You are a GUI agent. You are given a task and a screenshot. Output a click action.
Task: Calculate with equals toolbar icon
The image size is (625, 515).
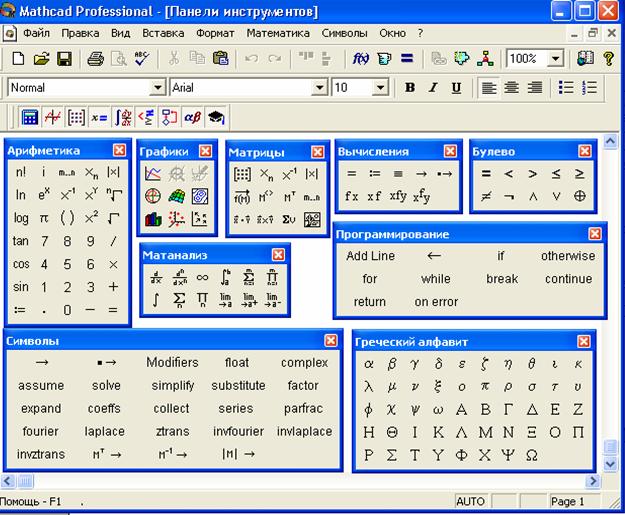[x=407, y=59]
